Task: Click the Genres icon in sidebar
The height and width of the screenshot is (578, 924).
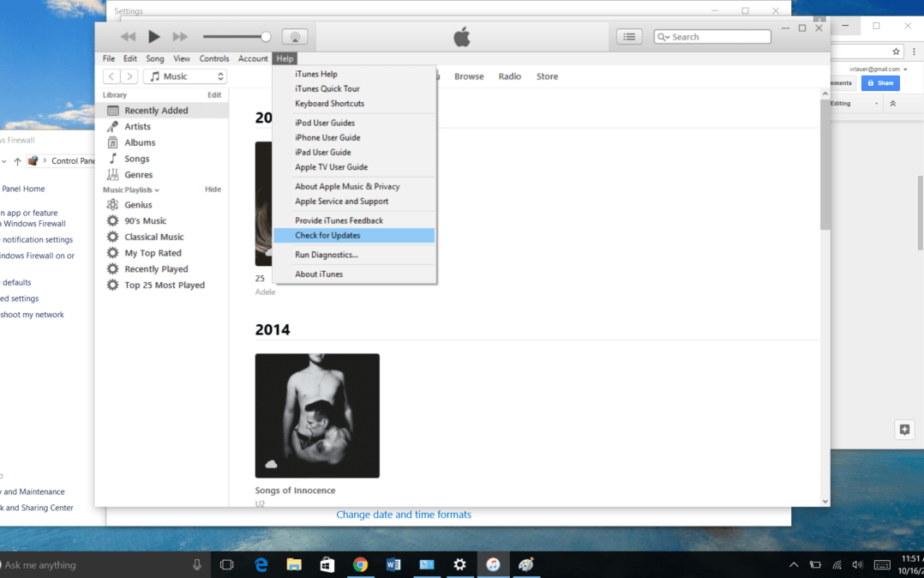Action: coord(112,175)
